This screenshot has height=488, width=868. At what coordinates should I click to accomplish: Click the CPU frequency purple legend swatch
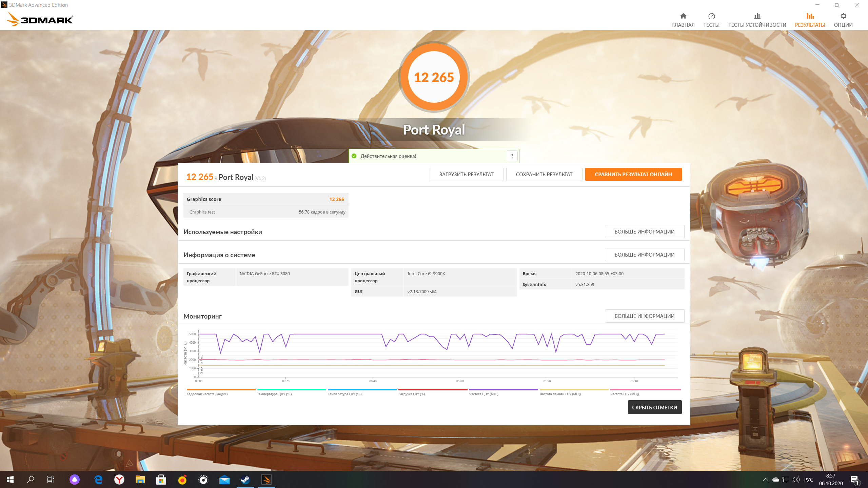(x=503, y=390)
